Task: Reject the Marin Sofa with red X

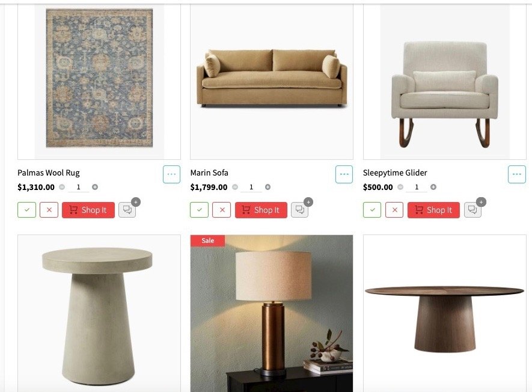Action: [222, 210]
